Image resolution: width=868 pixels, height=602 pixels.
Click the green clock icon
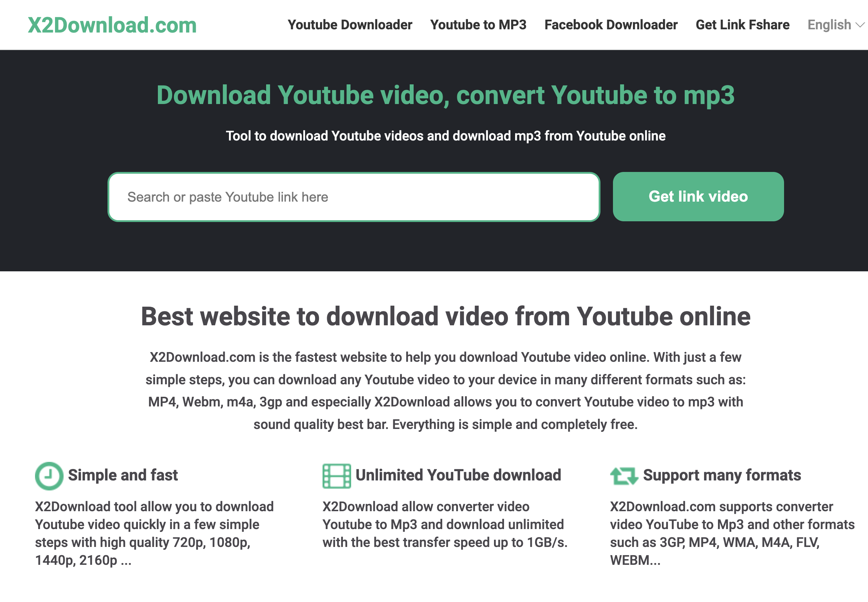tap(49, 476)
